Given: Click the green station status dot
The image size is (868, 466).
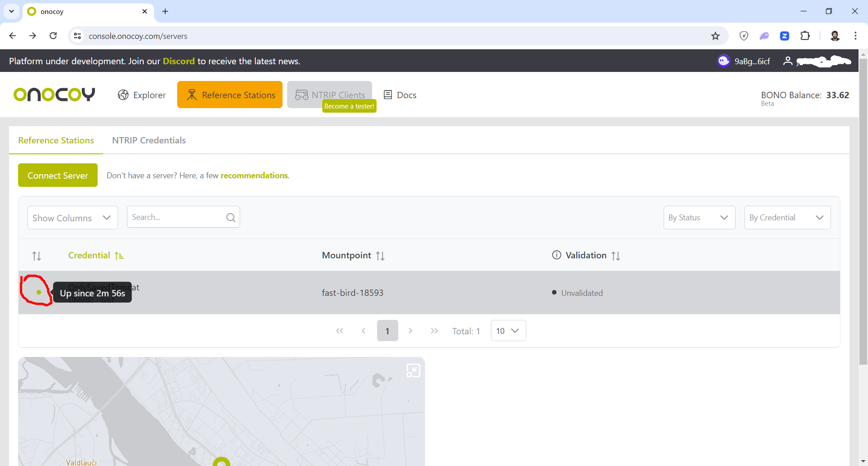Looking at the screenshot, I should [x=39, y=292].
